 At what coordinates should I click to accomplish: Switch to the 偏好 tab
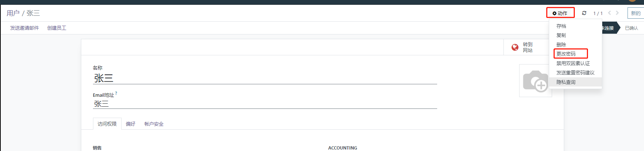tap(131, 124)
